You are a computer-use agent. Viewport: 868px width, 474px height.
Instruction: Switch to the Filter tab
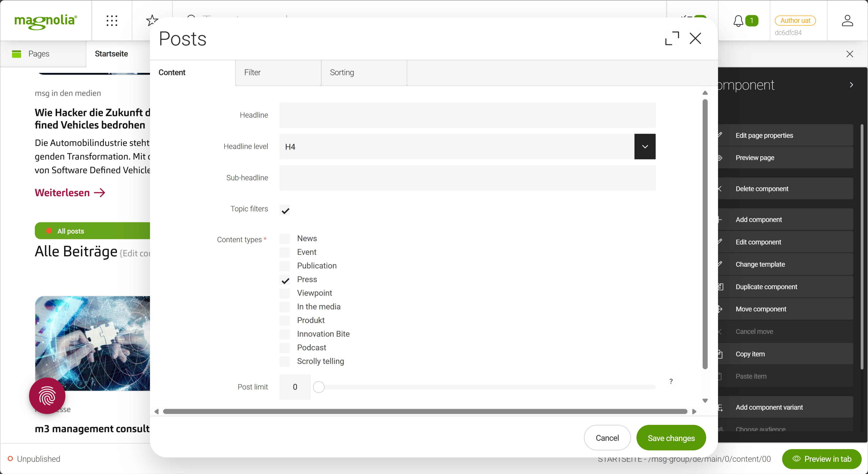(278, 73)
